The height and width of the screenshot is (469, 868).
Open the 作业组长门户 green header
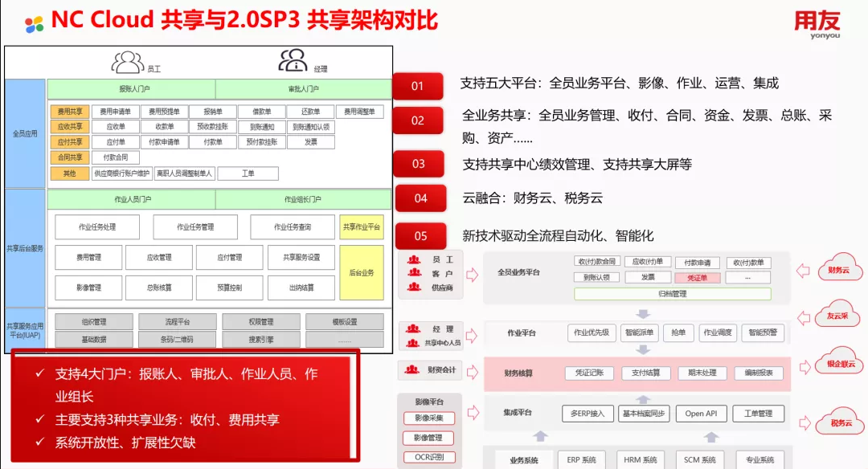pyautogui.click(x=303, y=199)
